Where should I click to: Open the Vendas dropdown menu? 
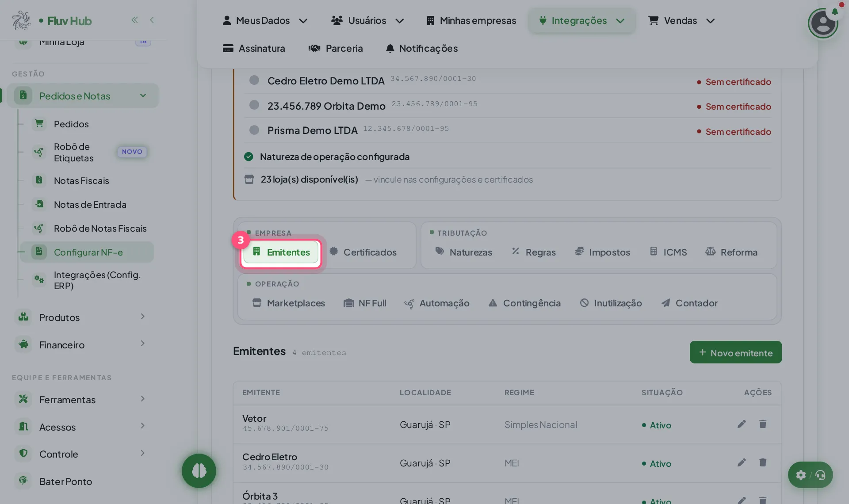coord(681,20)
